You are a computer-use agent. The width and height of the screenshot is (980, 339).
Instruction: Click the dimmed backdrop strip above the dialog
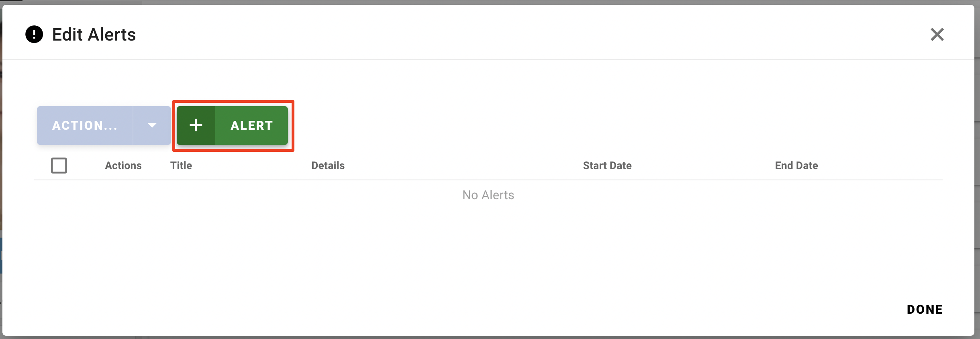click(482, 2)
